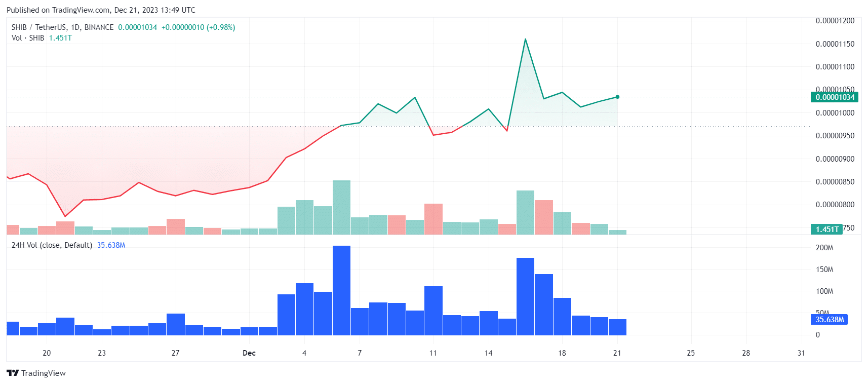868x384 pixels.
Task: Click the 200M volume axis label
Action: (x=824, y=248)
